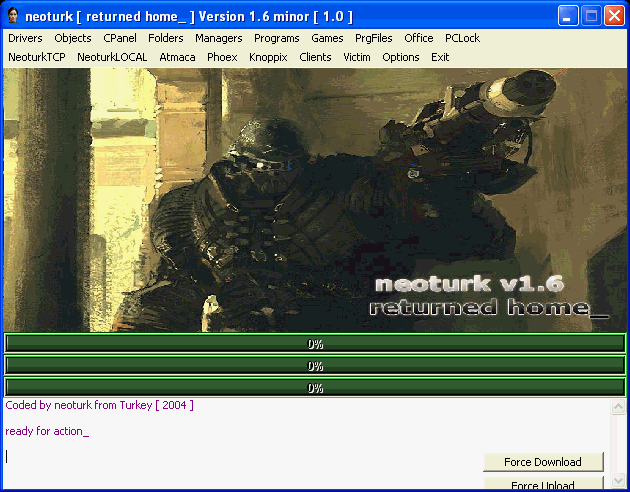Open the Options menu
Screen dimensions: 630x492
click(400, 57)
